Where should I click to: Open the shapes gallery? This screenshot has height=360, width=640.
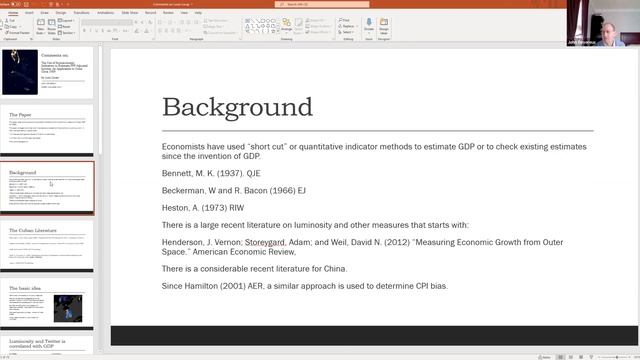tap(262, 26)
